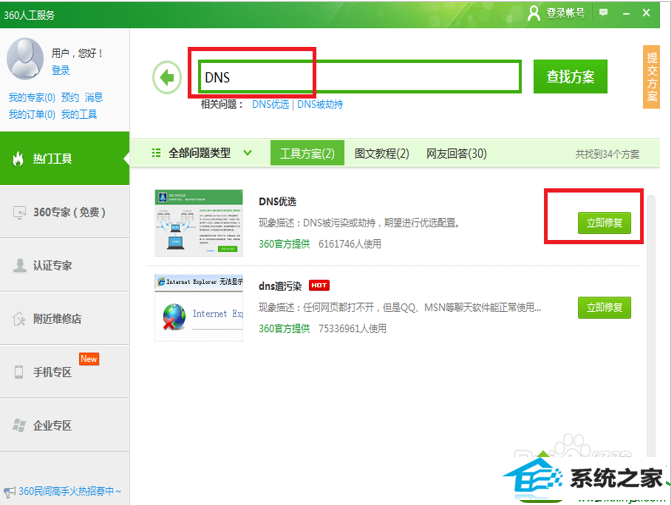Click the 6161746人使用 usage count
The width and height of the screenshot is (671, 505).
(x=350, y=244)
